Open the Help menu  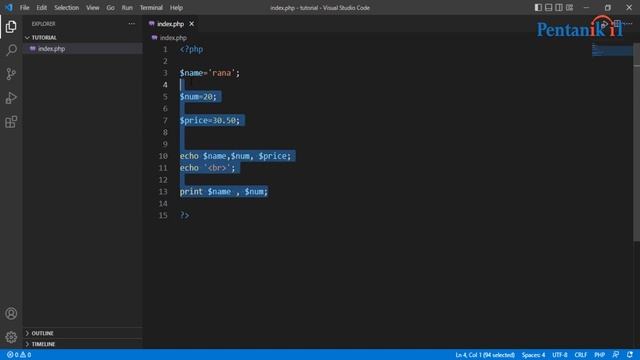pyautogui.click(x=176, y=7)
